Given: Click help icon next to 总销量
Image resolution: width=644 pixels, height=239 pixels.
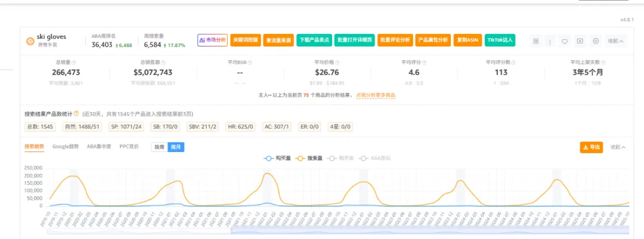Looking at the screenshot, I should pyautogui.click(x=73, y=63).
